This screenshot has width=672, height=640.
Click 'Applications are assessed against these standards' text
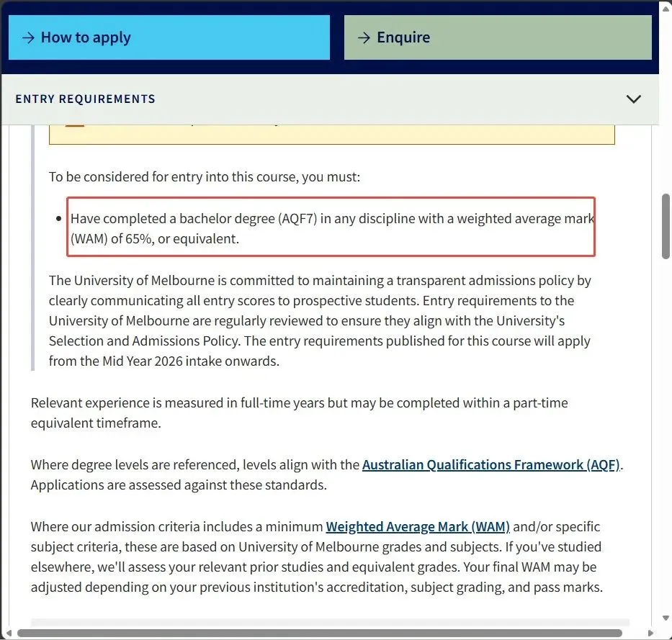point(179,485)
